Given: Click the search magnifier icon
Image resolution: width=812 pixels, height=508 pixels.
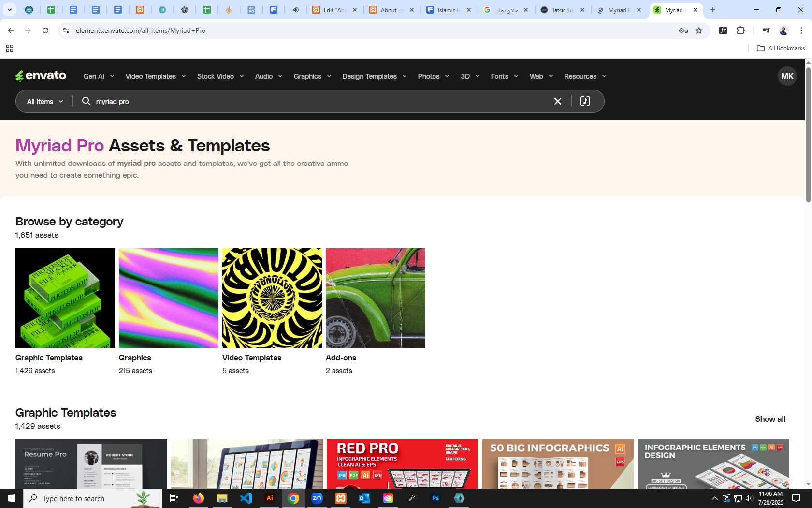Looking at the screenshot, I should pyautogui.click(x=86, y=101).
